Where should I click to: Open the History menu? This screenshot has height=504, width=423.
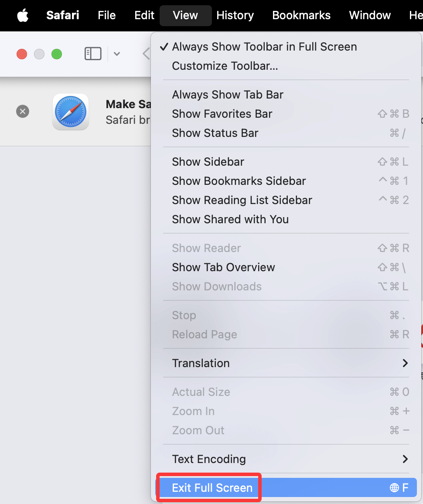(235, 15)
